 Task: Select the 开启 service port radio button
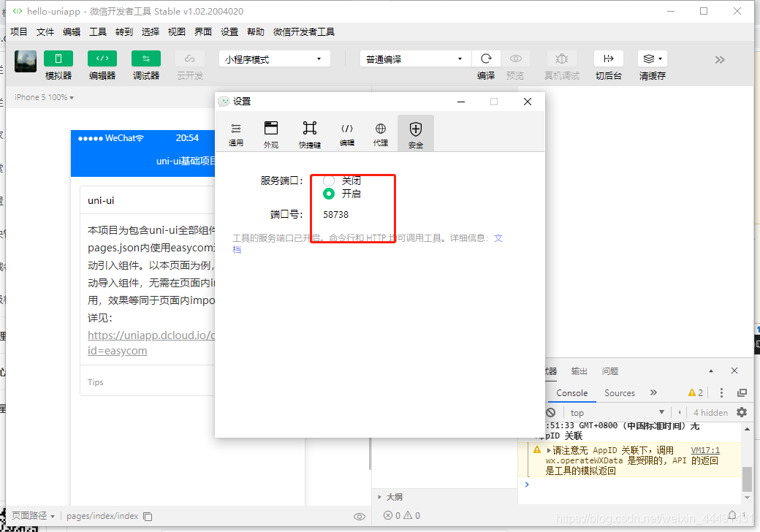tap(329, 194)
